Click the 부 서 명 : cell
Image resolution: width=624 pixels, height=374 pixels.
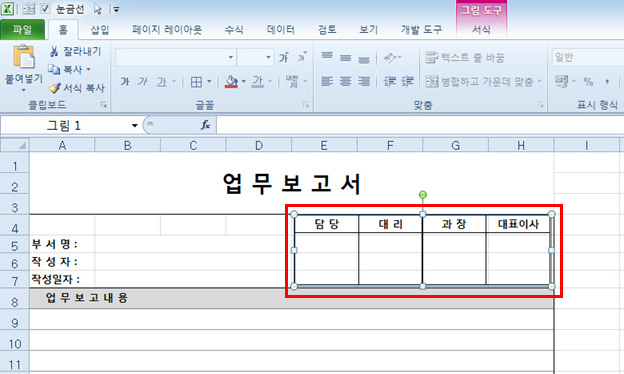[x=62, y=244]
